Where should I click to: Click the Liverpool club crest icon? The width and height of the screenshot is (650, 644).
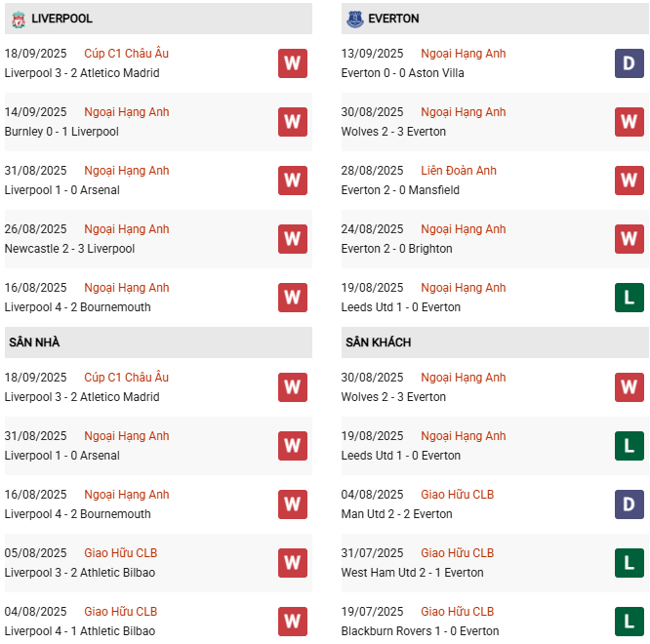click(x=17, y=19)
